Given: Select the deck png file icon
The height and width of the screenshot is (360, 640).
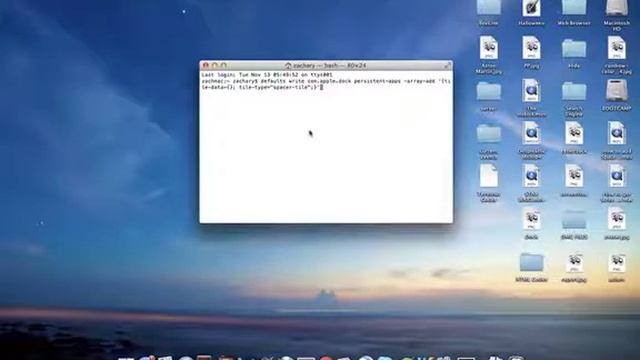Looking at the screenshot, I should [x=531, y=220].
